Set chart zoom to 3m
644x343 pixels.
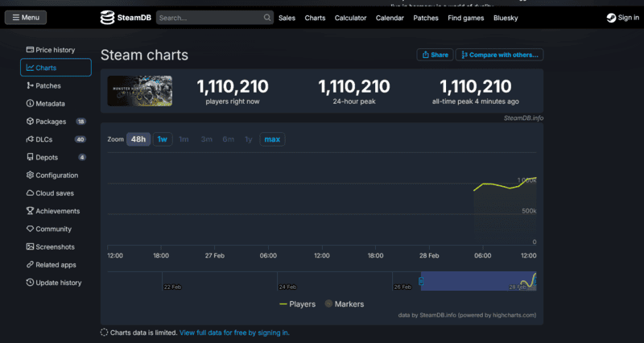pos(207,139)
